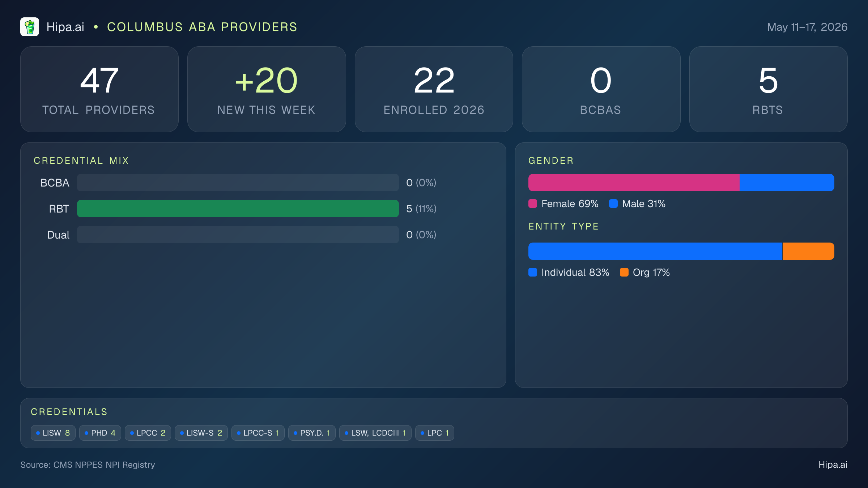The width and height of the screenshot is (868, 488).
Task: Select the LSW, LCDCIII 1 credential chip
Action: pyautogui.click(x=375, y=433)
